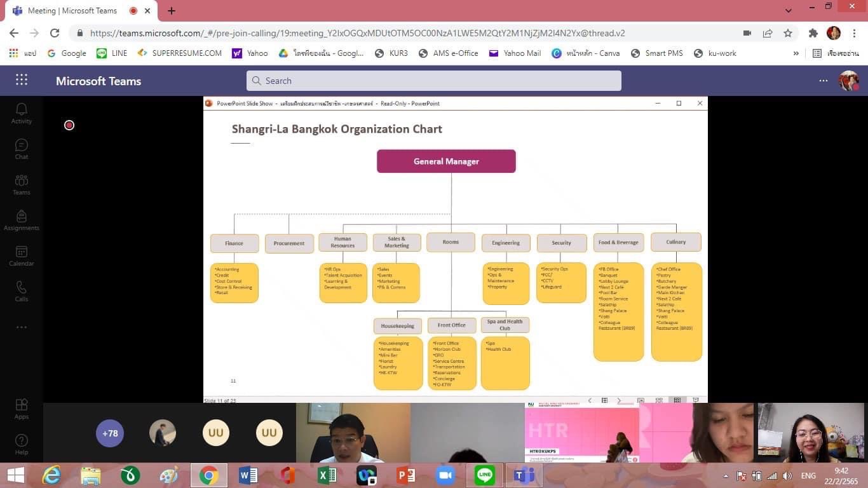This screenshot has height=488, width=868.
Task: Open Chrome extensions puzzle icon
Action: tap(813, 33)
